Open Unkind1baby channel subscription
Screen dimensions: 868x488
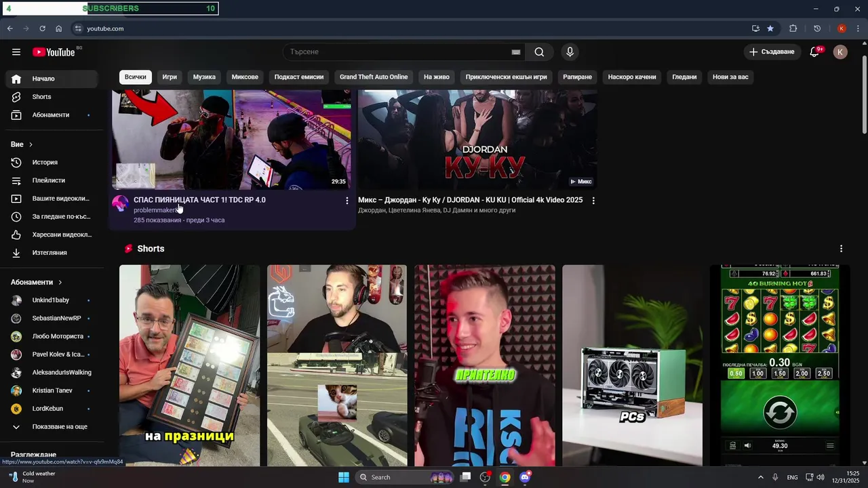point(52,300)
